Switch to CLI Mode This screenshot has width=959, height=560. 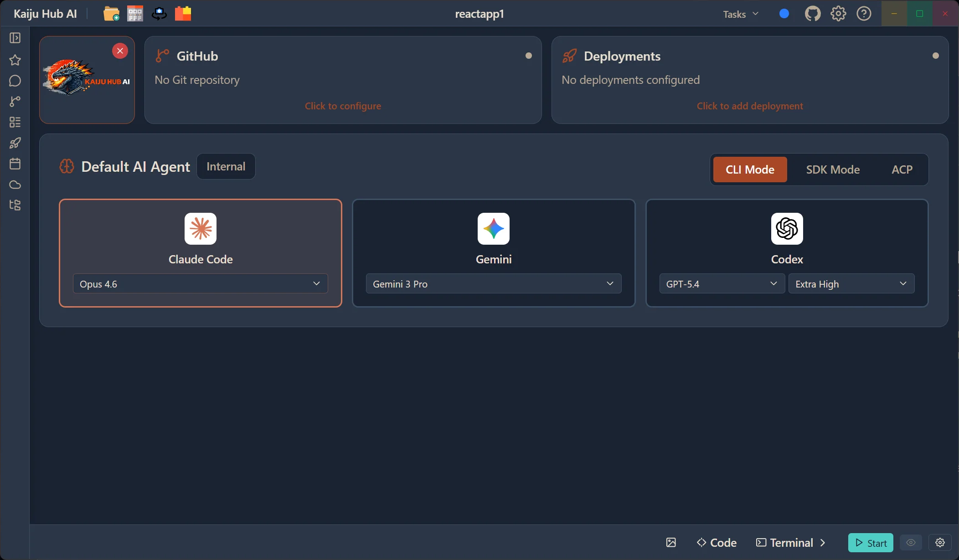[x=750, y=170]
